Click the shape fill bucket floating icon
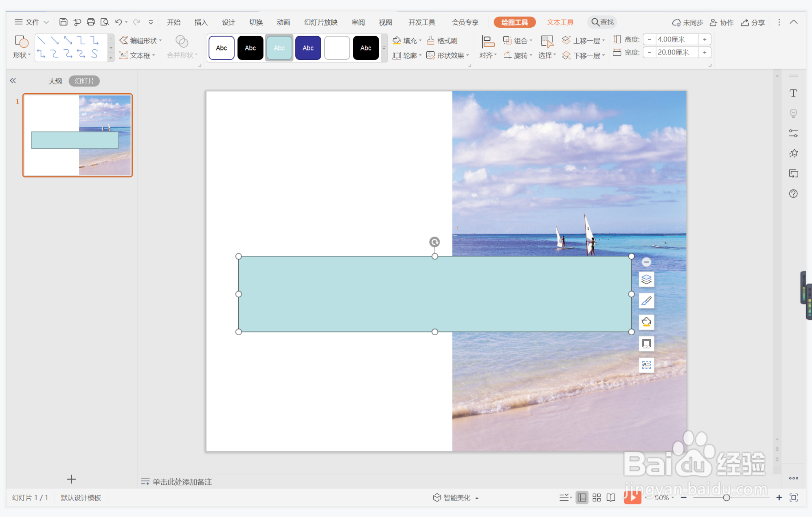The height and width of the screenshot is (517, 812). [x=646, y=322]
